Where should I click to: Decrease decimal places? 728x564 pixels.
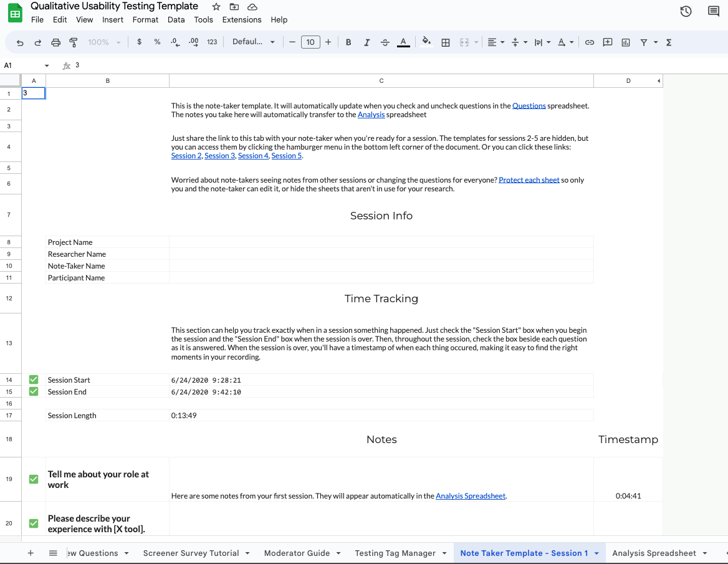coord(175,42)
